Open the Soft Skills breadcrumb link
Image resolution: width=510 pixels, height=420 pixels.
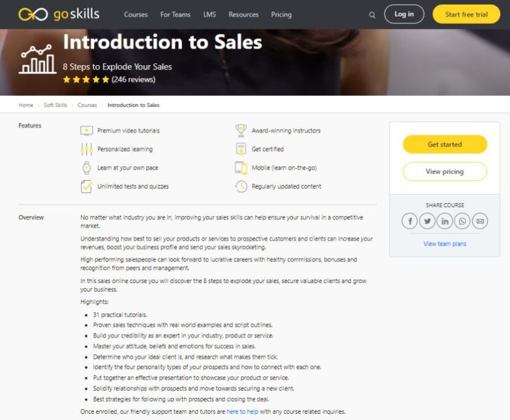click(55, 105)
